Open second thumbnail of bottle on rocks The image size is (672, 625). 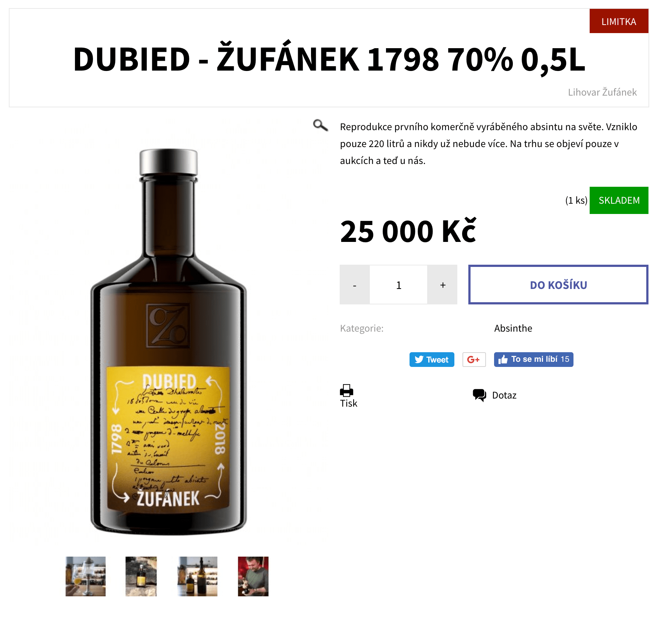(141, 576)
